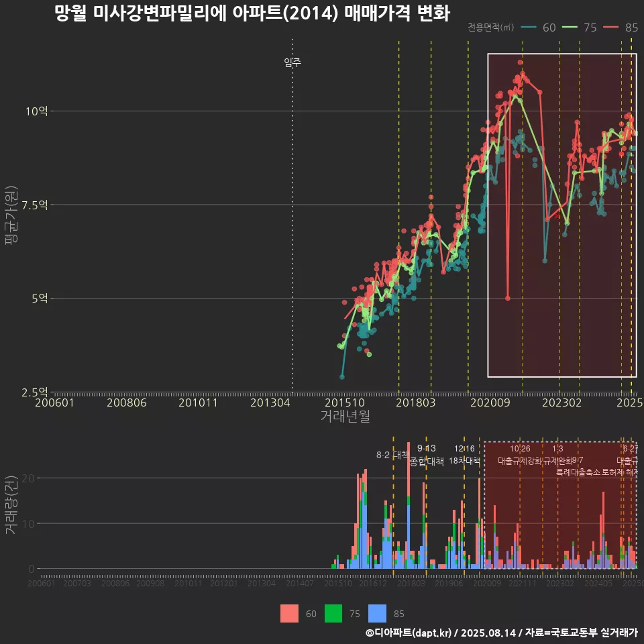The width and height of the screenshot is (644, 644).
Task: Click the 201906 label on volume chart axis
Action: 449,583
